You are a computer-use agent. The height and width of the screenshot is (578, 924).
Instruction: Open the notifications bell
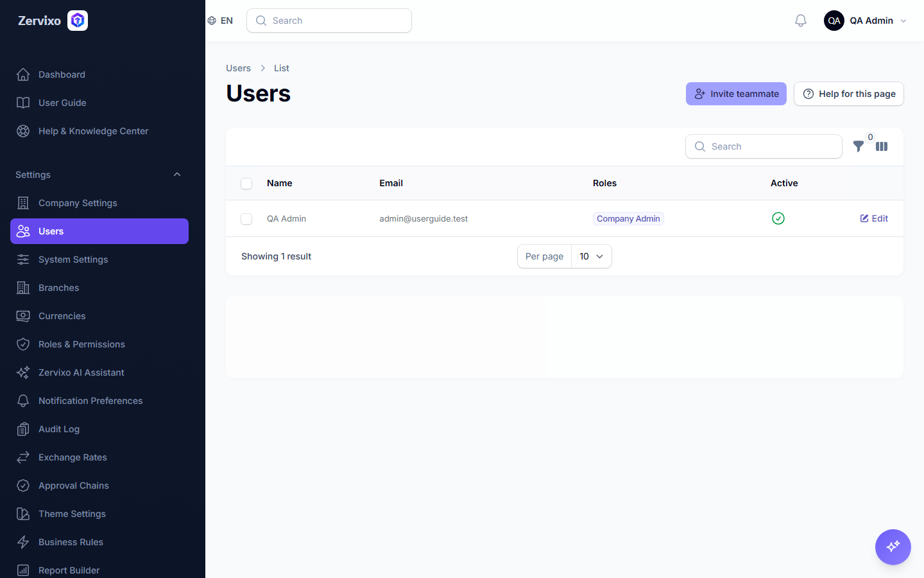(801, 21)
